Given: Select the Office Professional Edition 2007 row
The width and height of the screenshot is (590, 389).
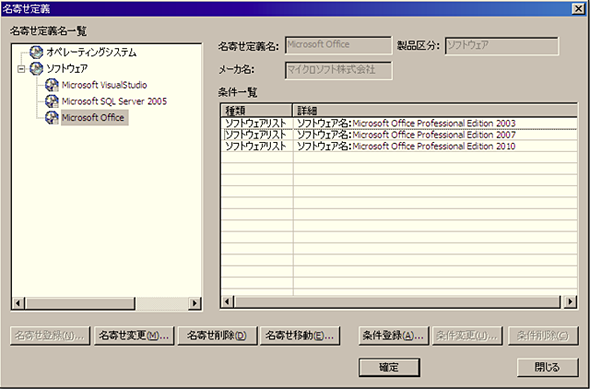Looking at the screenshot, I should click(399, 135).
